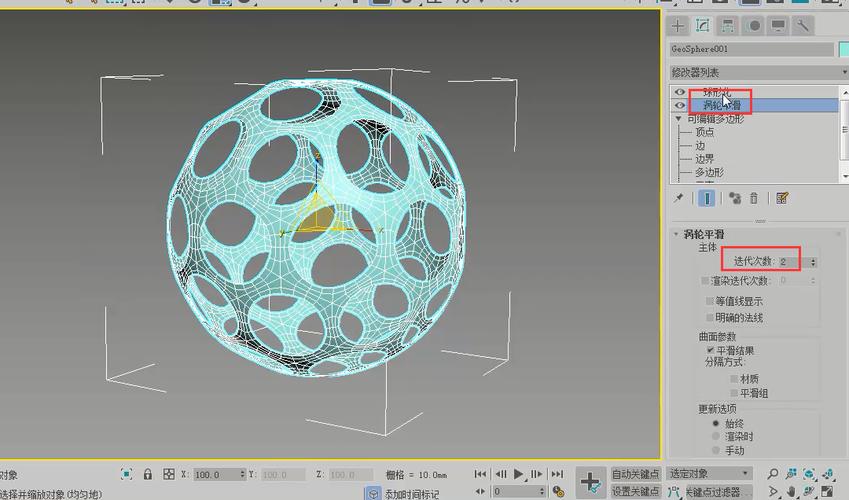Screen dimensions: 849x500
Task: Open the Modify command panel tab
Action: click(702, 25)
